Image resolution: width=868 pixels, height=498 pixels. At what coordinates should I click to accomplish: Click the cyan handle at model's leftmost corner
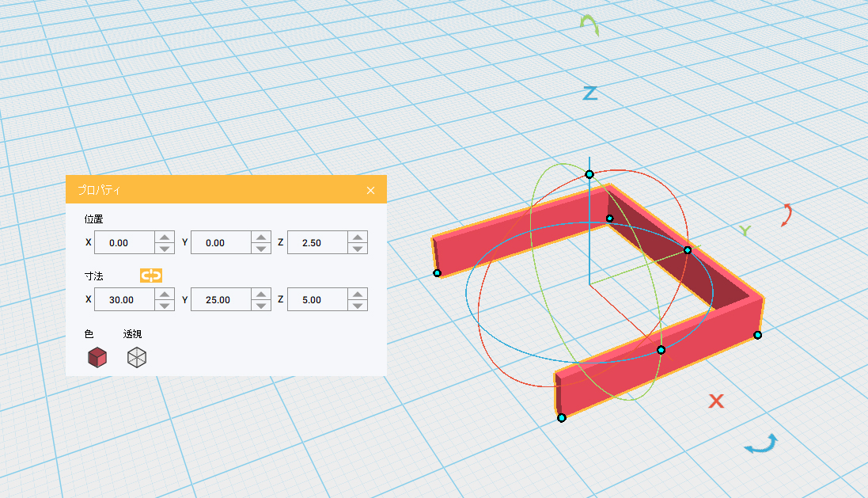click(x=437, y=273)
